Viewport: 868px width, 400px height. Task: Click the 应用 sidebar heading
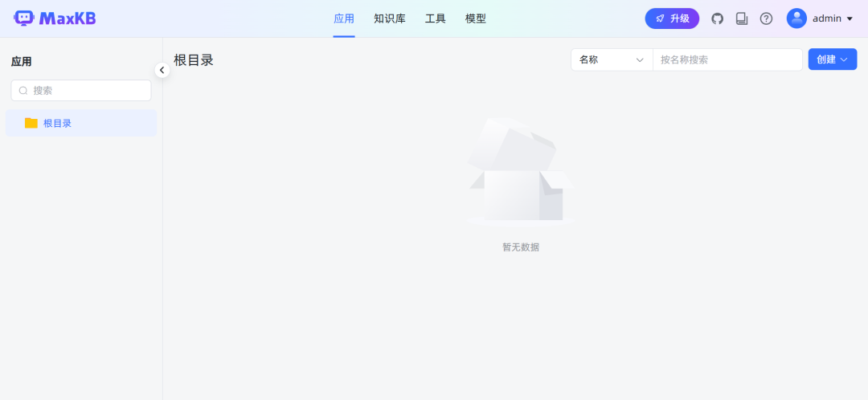click(x=22, y=62)
